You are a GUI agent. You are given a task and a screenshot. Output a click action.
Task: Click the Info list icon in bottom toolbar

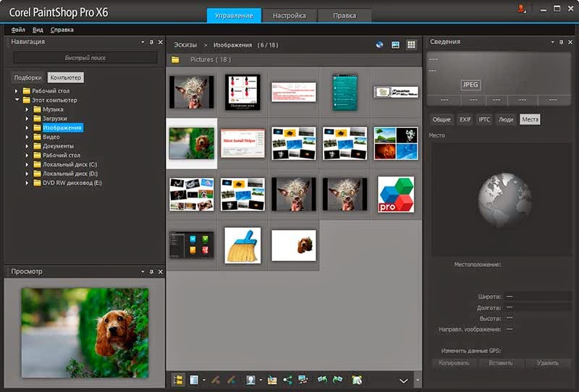pyautogui.click(x=194, y=380)
